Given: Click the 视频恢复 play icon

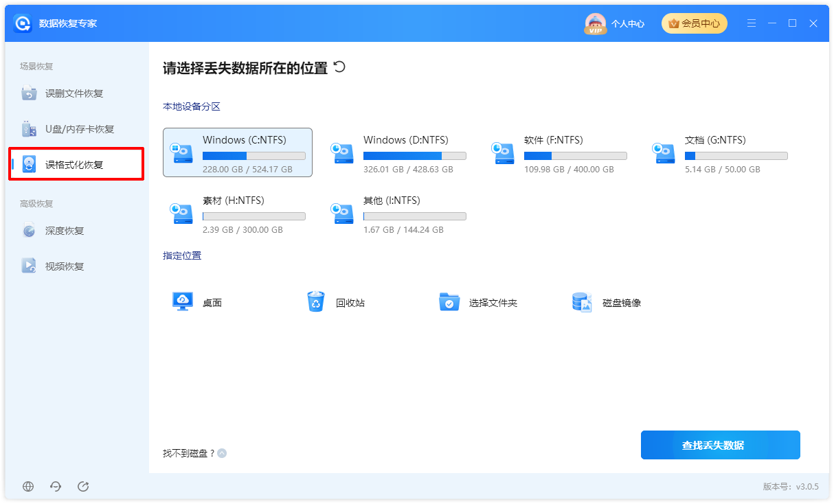Looking at the screenshot, I should [x=29, y=266].
